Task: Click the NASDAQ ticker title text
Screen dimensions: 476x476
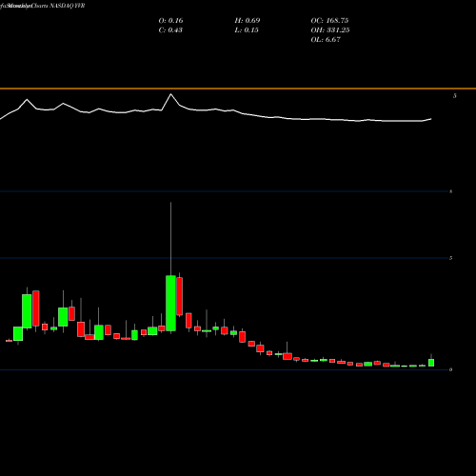Action: [x=68, y=6]
